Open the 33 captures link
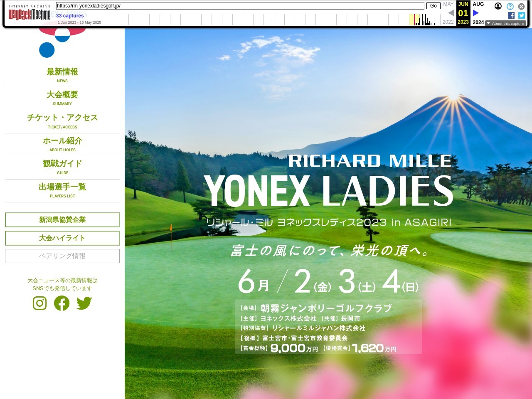This screenshot has height=399, width=532. [x=70, y=16]
